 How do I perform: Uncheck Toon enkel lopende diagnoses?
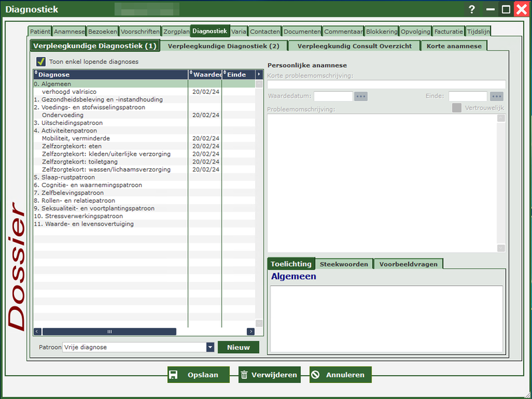coord(41,62)
